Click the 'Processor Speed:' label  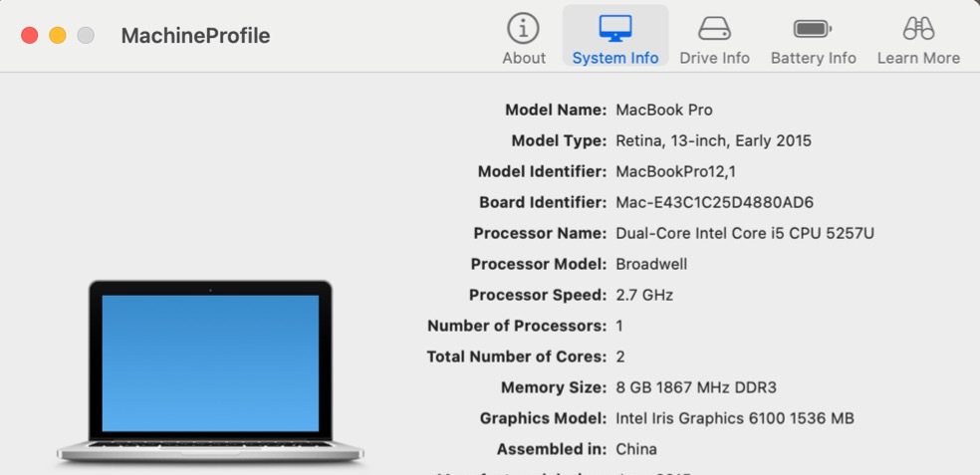[538, 295]
